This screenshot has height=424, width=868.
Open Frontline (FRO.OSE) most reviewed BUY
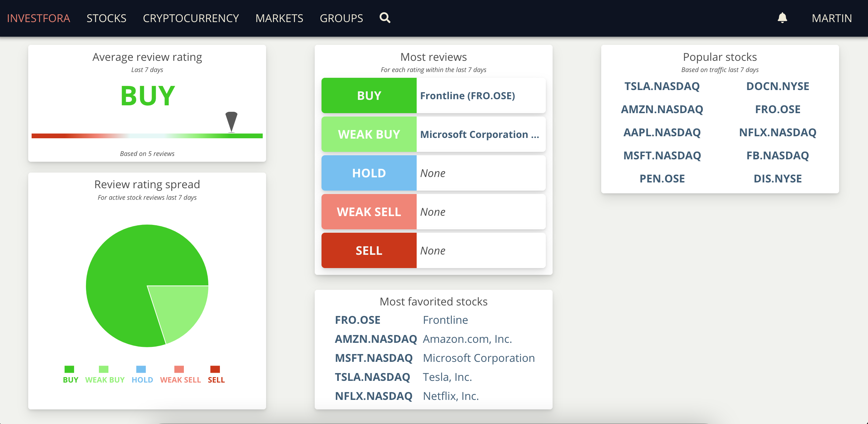[468, 96]
